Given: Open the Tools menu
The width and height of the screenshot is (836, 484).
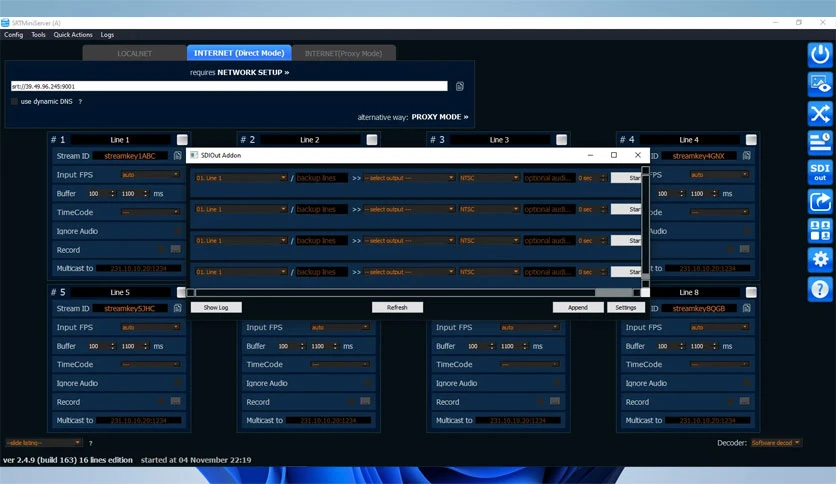Looking at the screenshot, I should [x=38, y=35].
